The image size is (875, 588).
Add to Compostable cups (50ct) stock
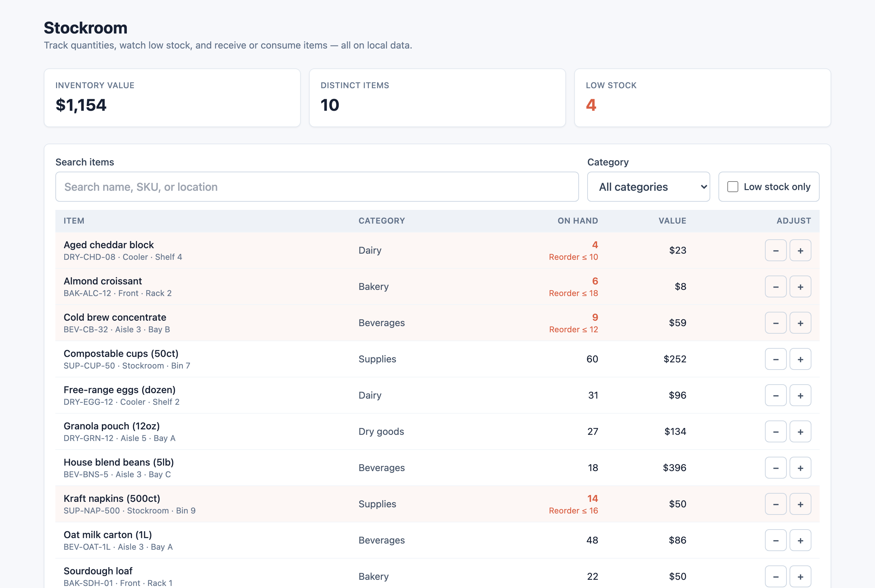click(800, 359)
